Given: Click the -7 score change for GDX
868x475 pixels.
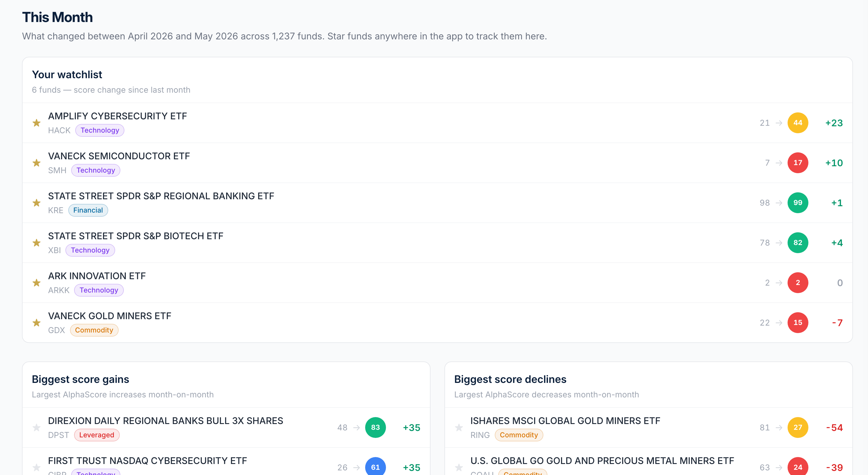Looking at the screenshot, I should coord(837,323).
